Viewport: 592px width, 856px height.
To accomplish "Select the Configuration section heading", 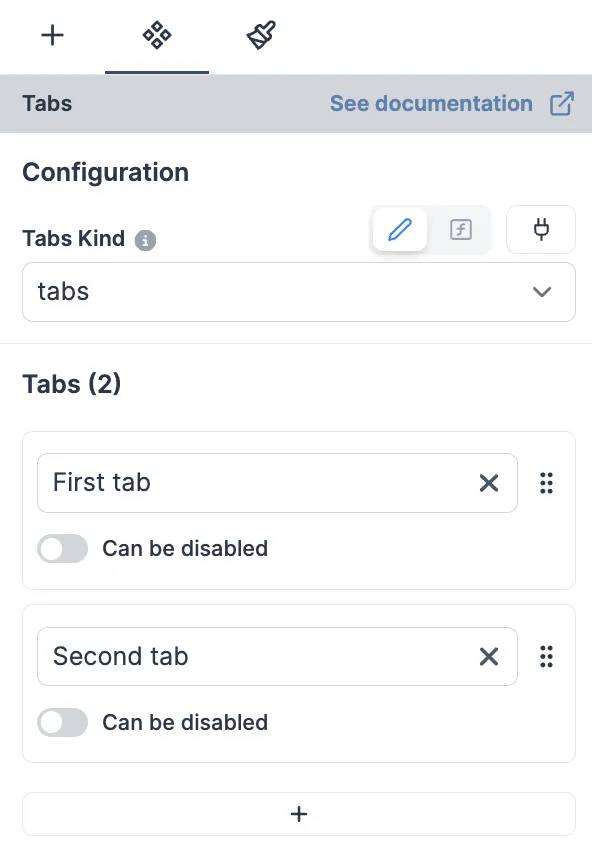I will click(105, 172).
